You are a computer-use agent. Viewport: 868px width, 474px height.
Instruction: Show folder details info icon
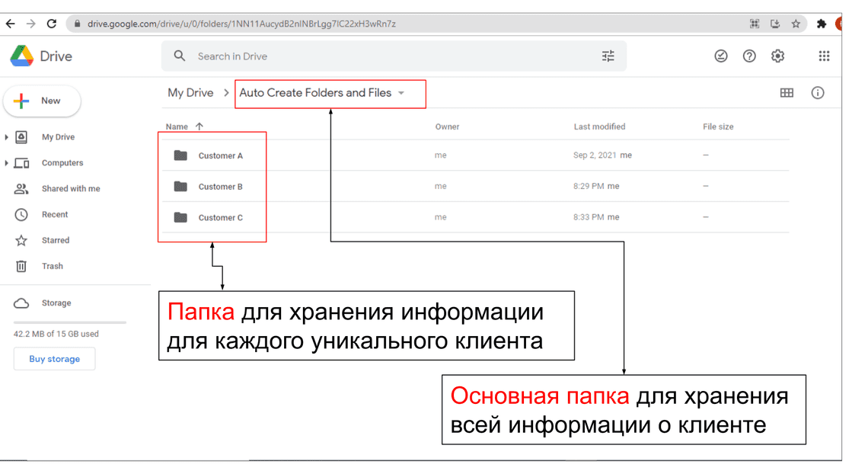[x=818, y=93]
